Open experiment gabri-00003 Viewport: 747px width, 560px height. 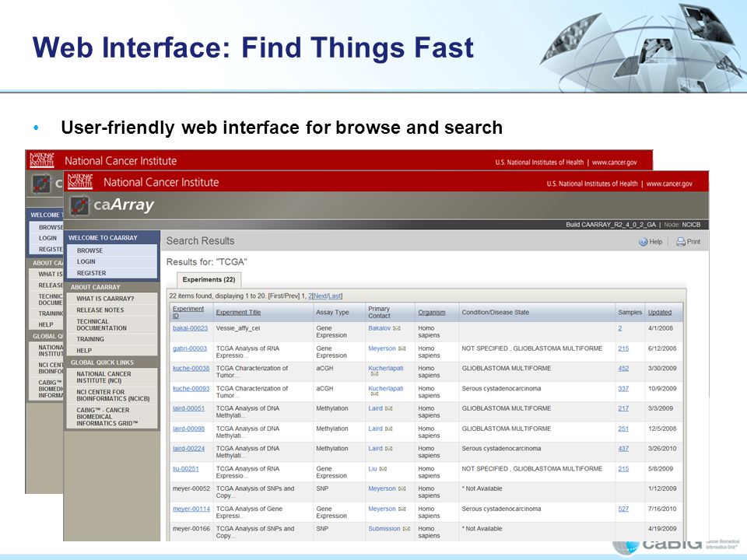pos(190,348)
